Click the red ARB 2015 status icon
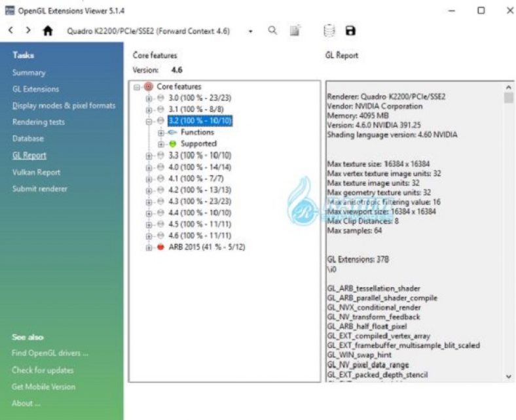 (x=160, y=247)
